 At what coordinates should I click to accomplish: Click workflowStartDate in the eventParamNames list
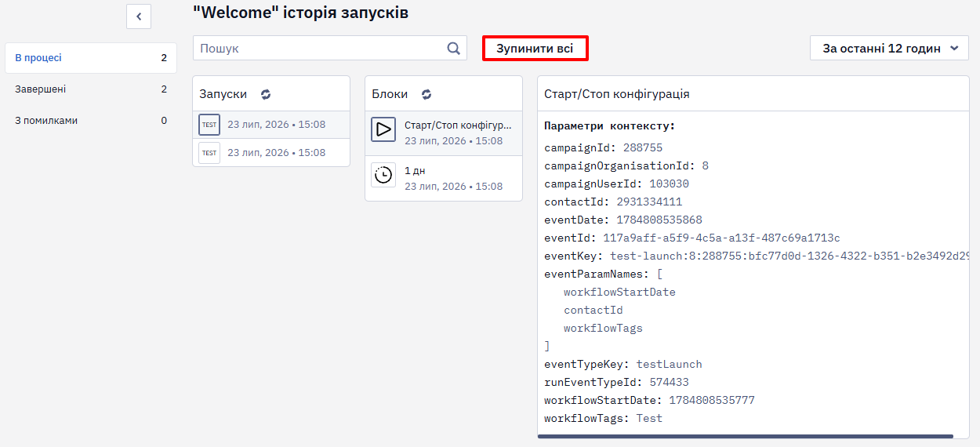[619, 292]
